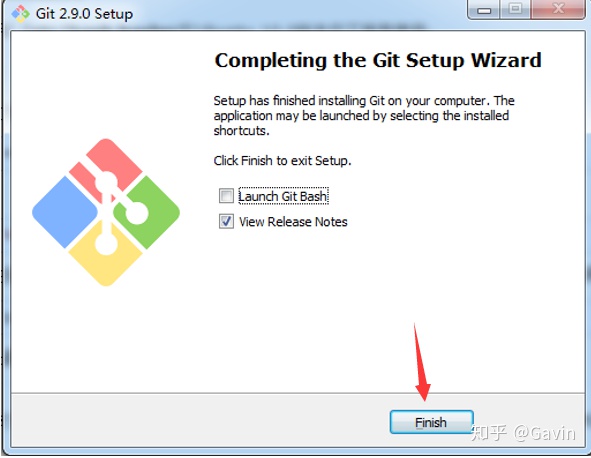This screenshot has width=591, height=458.
Task: Click the top branch node in the red tile
Action: coord(106,183)
